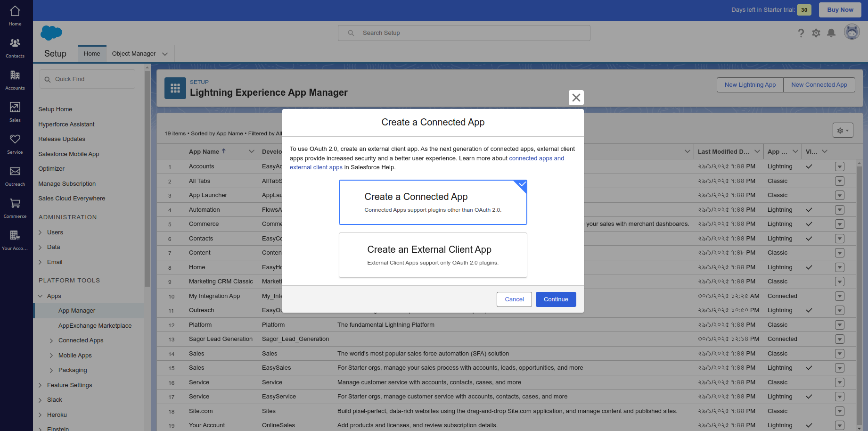Open row actions for My Integration App

coord(840,296)
